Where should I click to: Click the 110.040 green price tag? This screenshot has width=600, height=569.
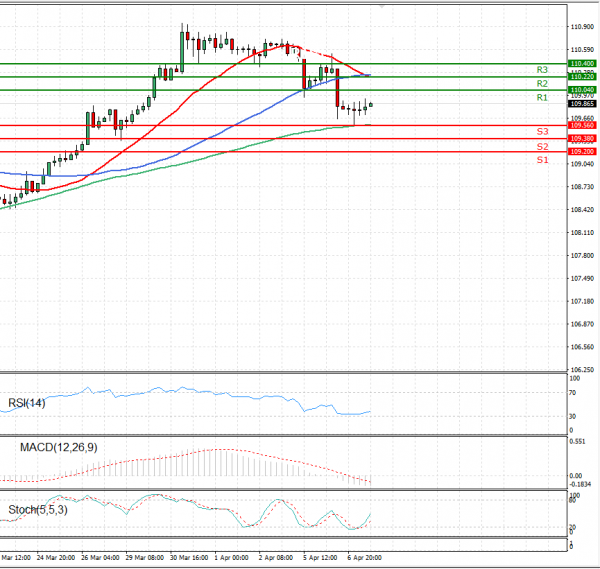[582, 90]
